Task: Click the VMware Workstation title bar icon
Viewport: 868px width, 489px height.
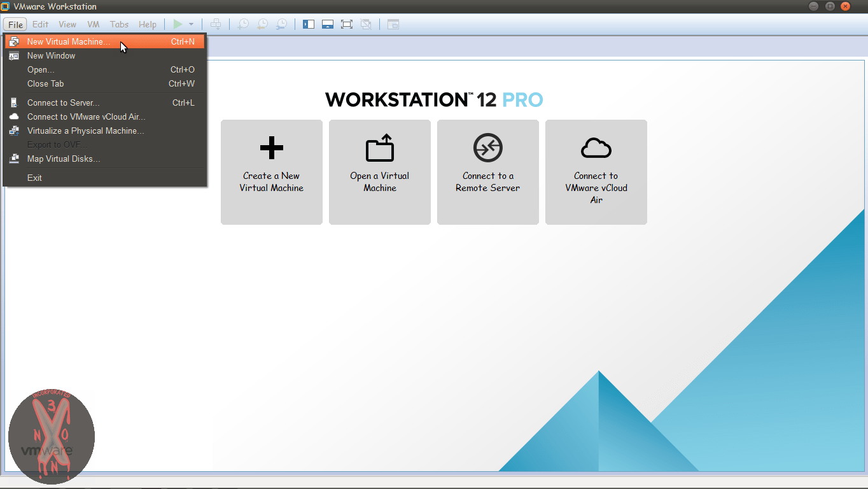Action: 6,6
